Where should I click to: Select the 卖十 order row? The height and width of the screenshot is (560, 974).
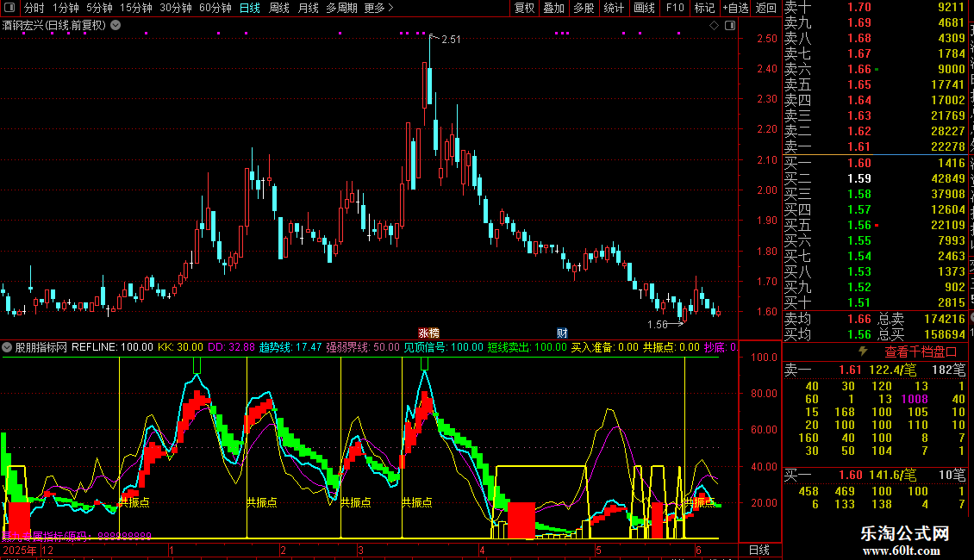point(875,7)
